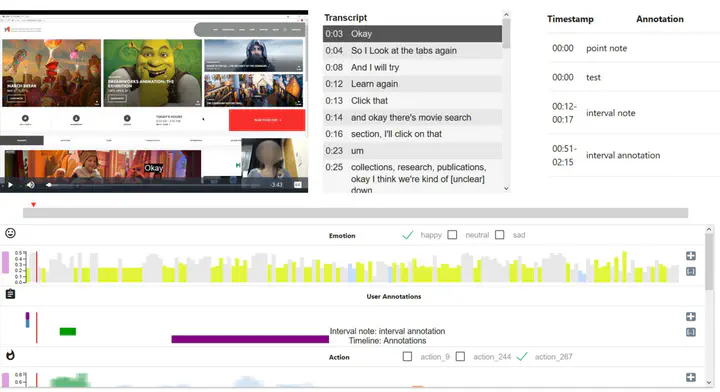Expand Action chart with plus icon

pos(691,377)
